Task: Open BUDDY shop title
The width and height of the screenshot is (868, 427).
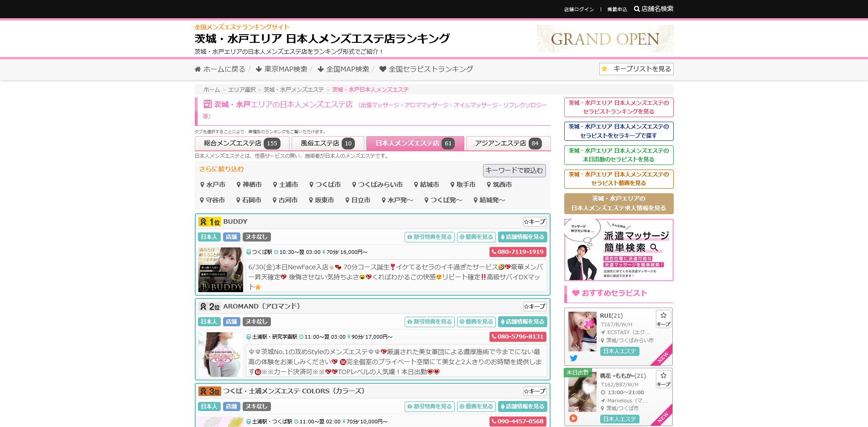Action: (235, 221)
